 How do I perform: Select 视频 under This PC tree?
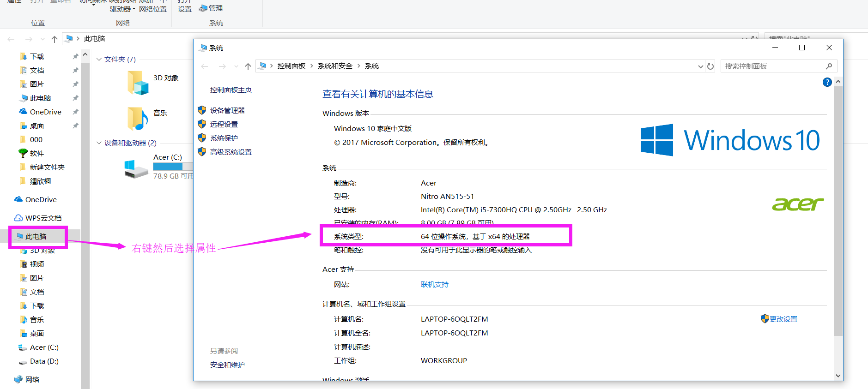tap(37, 264)
